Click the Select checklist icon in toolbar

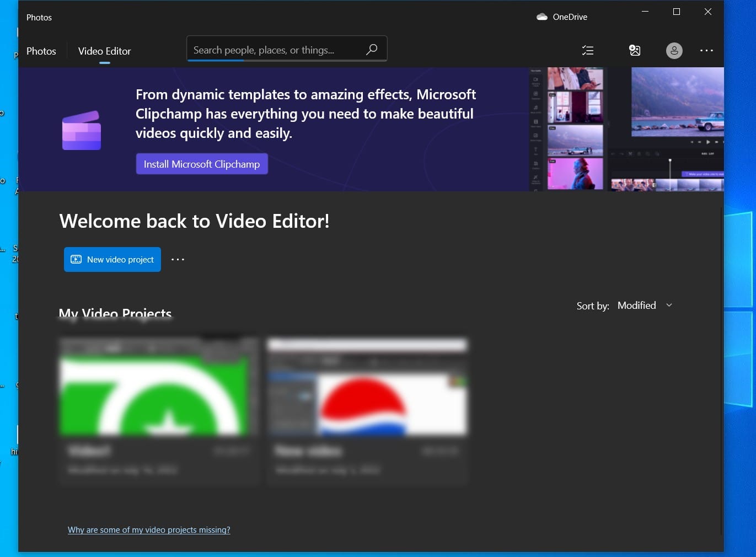(588, 50)
